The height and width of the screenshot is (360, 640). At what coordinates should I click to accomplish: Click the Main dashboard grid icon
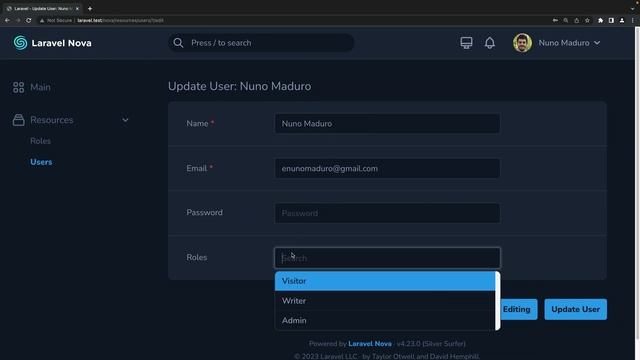click(x=18, y=87)
